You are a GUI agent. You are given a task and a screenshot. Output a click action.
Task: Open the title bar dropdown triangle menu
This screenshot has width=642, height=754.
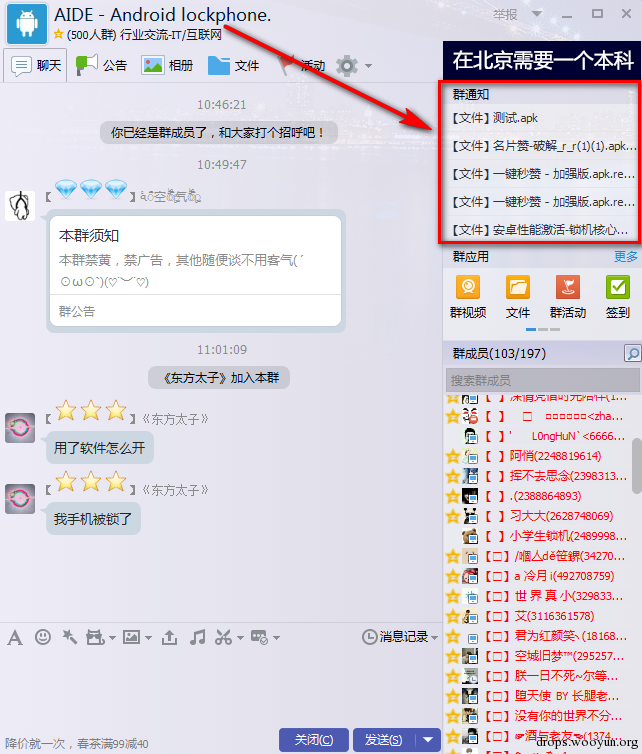537,13
